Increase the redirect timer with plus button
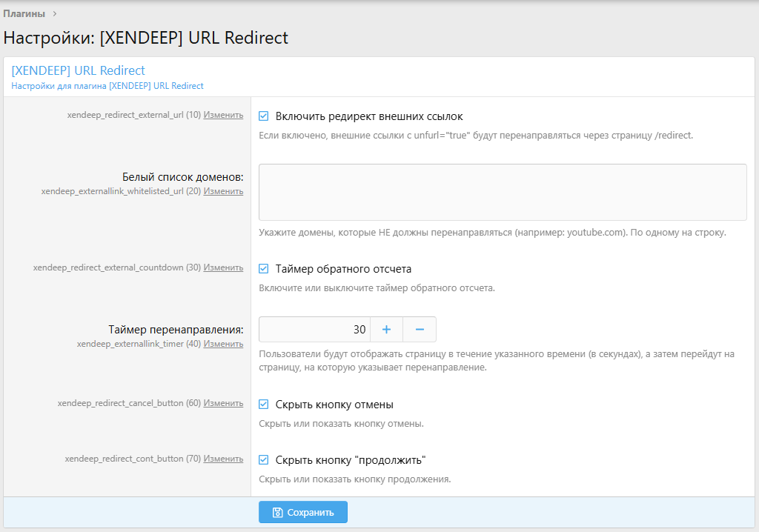 click(386, 329)
